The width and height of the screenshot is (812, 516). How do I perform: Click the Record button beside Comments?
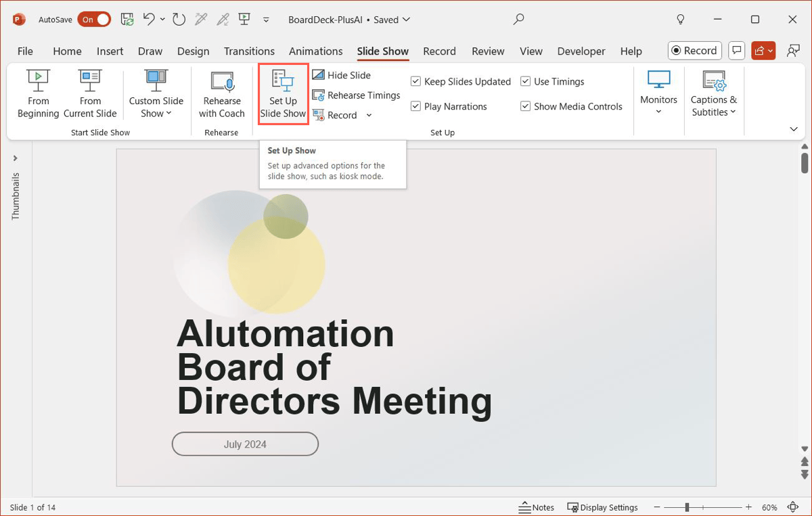click(x=695, y=51)
